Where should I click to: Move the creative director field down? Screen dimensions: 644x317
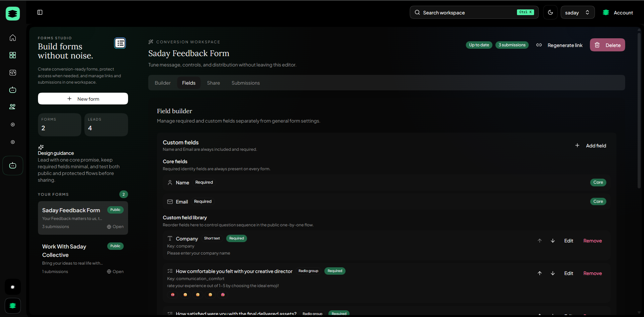click(553, 273)
